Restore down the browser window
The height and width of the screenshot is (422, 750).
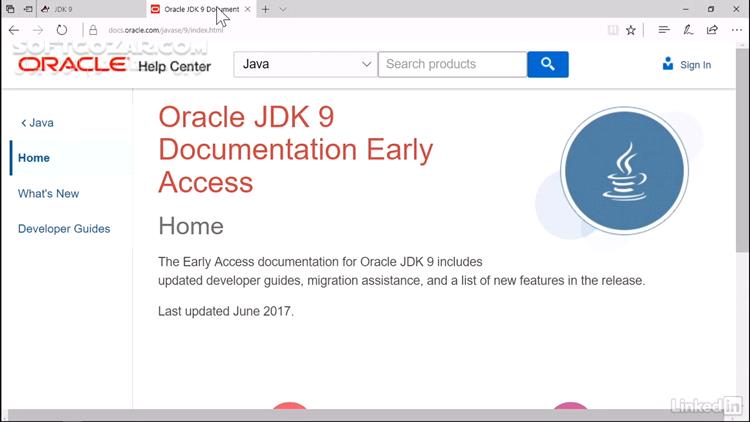711,9
